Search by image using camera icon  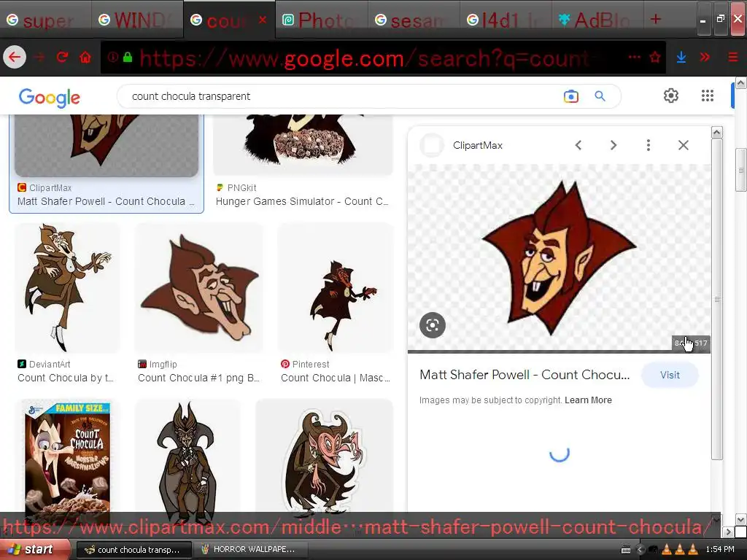[x=570, y=96]
